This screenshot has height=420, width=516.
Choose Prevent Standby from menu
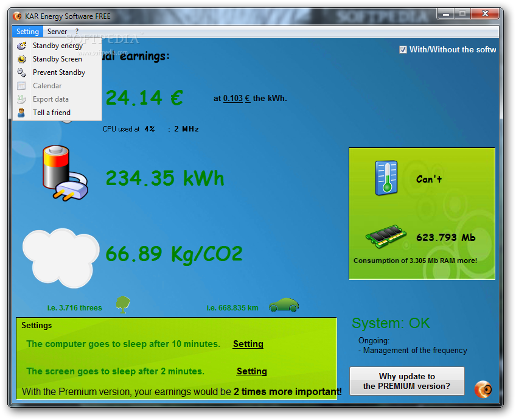57,72
